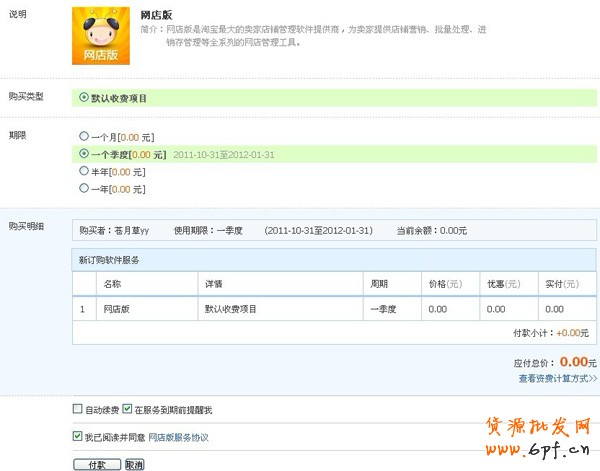This screenshot has height=471, width=600.
Task: Click the 详情 column header
Action: 211,284
